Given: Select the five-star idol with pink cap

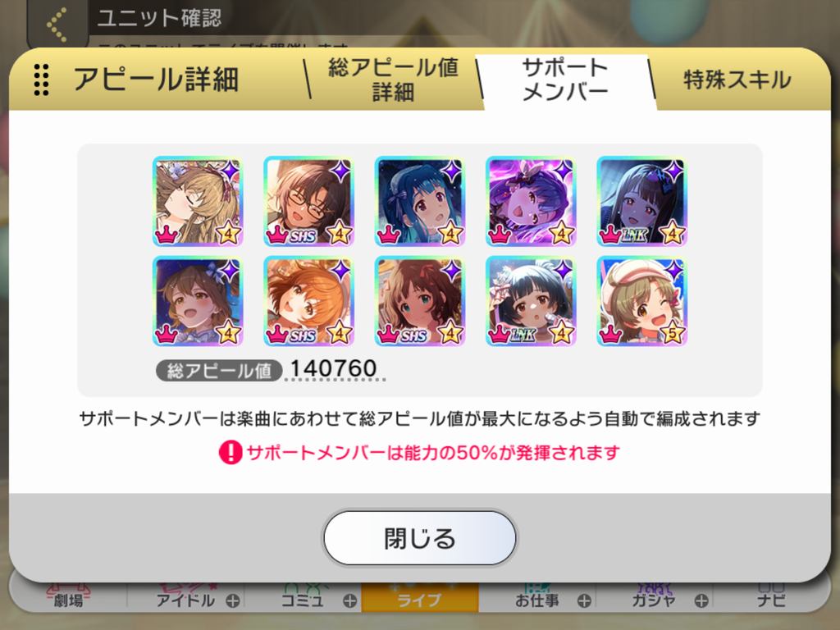Looking at the screenshot, I should click(641, 300).
